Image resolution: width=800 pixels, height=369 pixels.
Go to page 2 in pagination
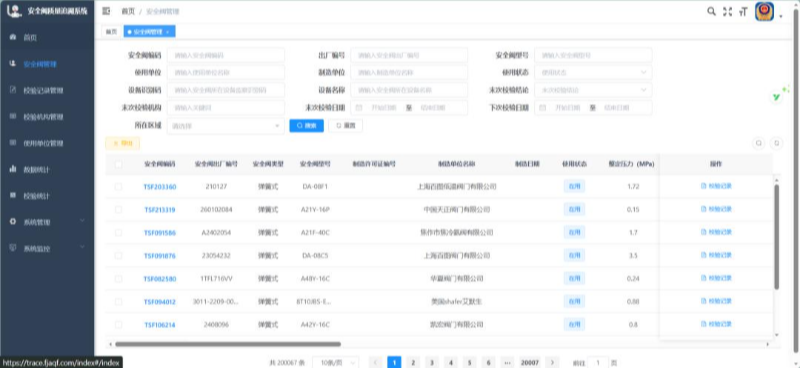click(413, 362)
